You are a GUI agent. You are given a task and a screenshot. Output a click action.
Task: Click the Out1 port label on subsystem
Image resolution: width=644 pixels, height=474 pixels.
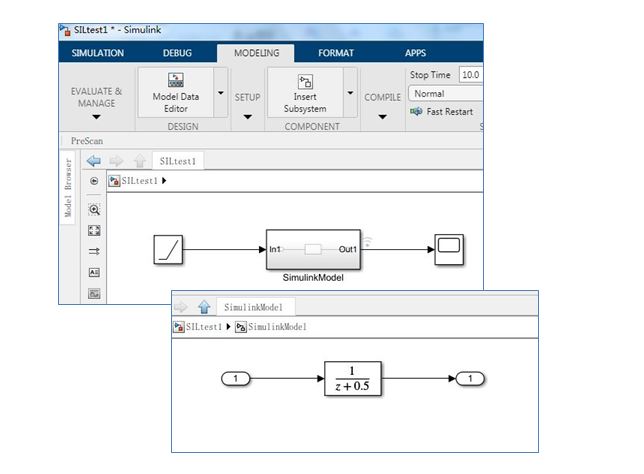coord(347,249)
